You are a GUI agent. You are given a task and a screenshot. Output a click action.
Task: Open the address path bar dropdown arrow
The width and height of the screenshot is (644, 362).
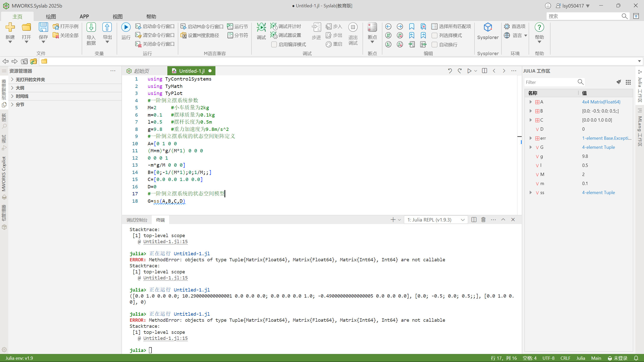click(639, 61)
